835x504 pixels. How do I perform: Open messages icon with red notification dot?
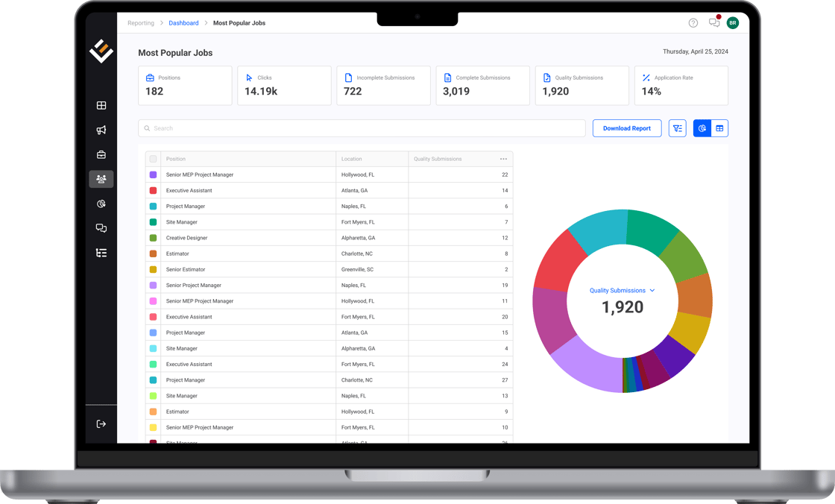click(x=714, y=23)
